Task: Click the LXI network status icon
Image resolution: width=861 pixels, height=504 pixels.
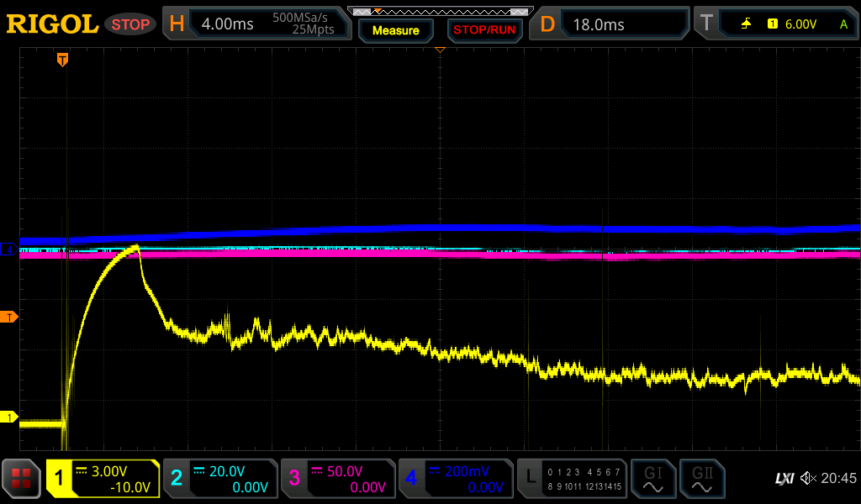Action: (x=784, y=479)
